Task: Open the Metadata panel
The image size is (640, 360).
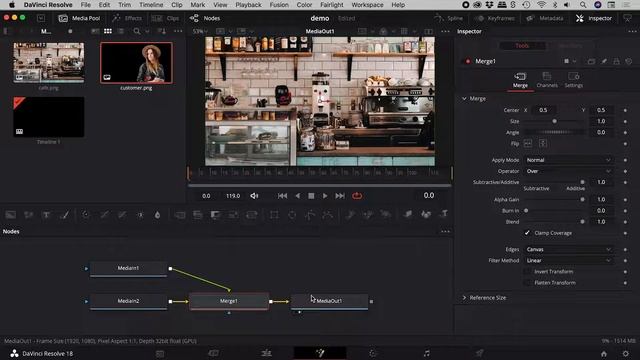Action: point(545,18)
